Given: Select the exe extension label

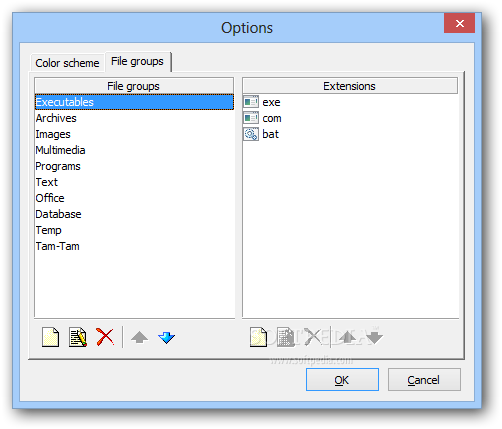Looking at the screenshot, I should [x=271, y=102].
